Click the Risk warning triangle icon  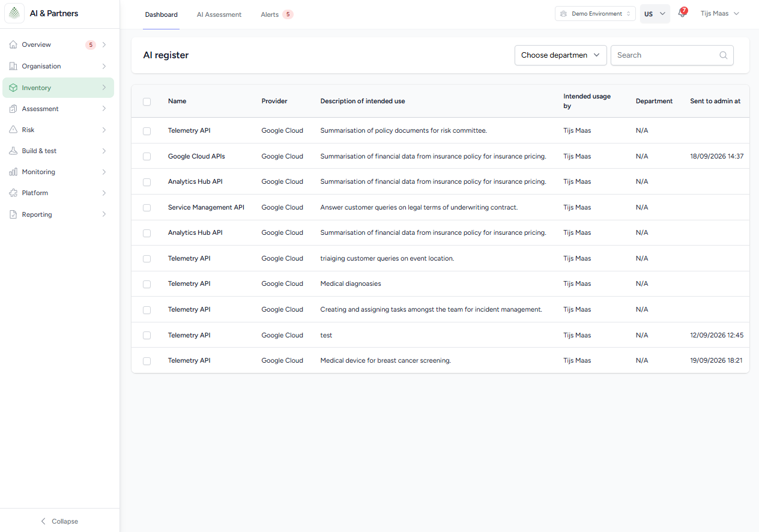[x=13, y=130]
